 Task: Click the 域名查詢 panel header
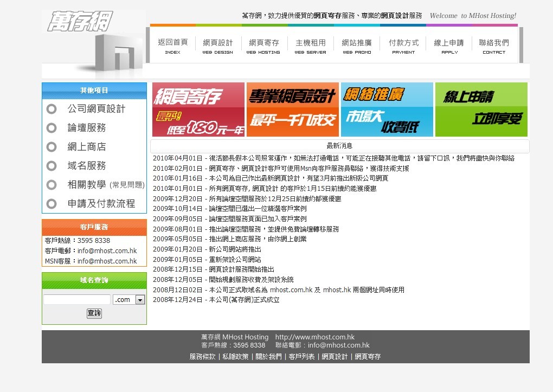tap(94, 280)
